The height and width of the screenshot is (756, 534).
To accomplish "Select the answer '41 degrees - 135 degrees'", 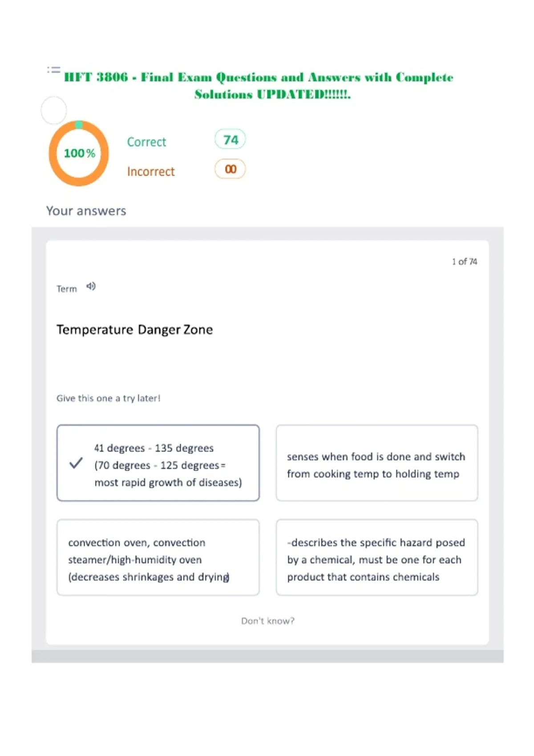I will pyautogui.click(x=158, y=463).
